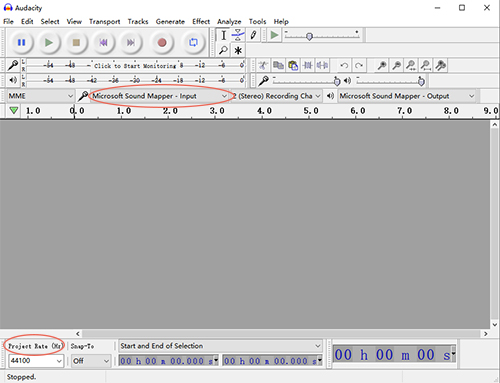Click the Play-at-Speed green arrow

click(274, 35)
